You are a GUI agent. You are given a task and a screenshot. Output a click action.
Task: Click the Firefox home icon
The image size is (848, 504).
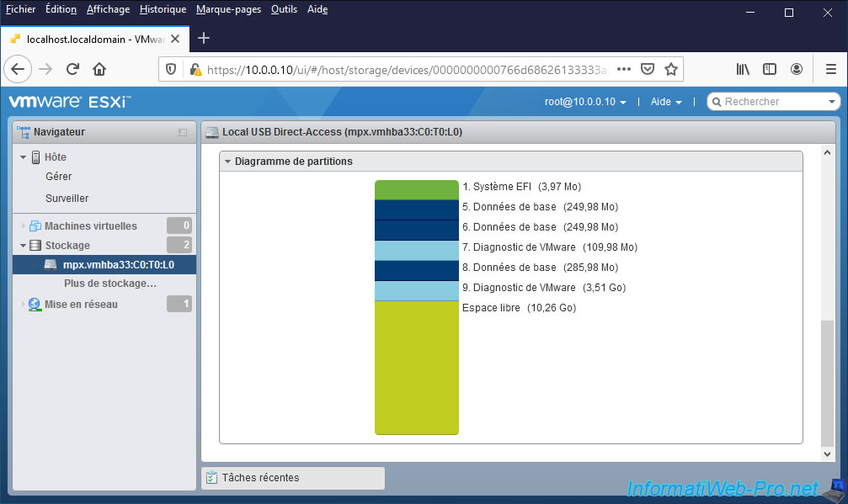(99, 69)
